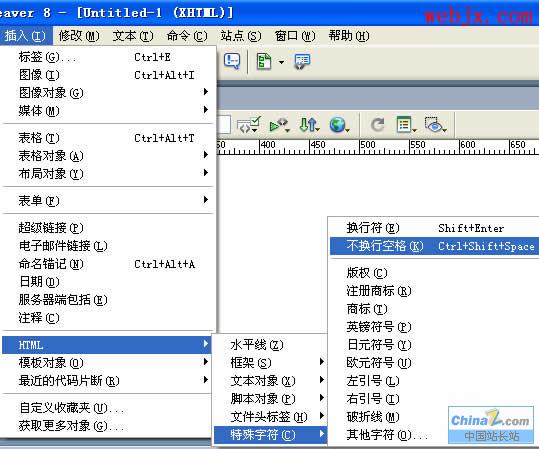The image size is (539, 449).
Task: Click the comment speech bubble toolbar icon
Action: coord(232,62)
